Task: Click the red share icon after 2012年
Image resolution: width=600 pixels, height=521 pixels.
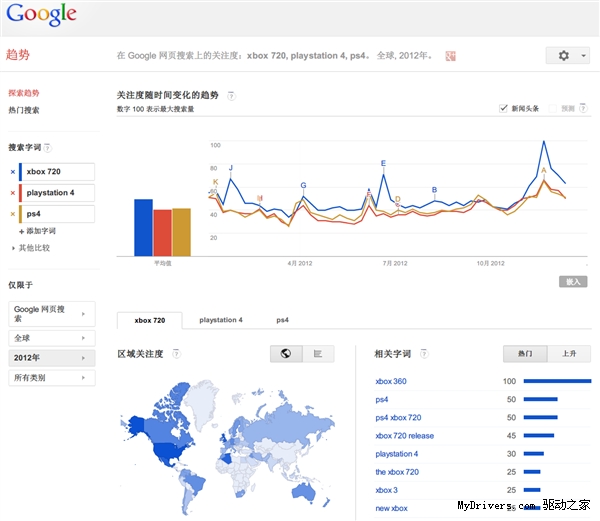Action: click(x=450, y=56)
